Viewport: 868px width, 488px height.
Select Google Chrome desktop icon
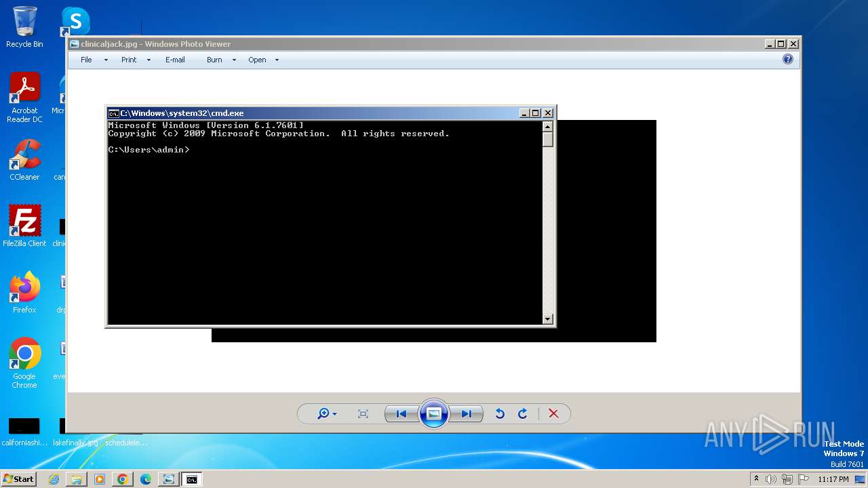point(24,363)
